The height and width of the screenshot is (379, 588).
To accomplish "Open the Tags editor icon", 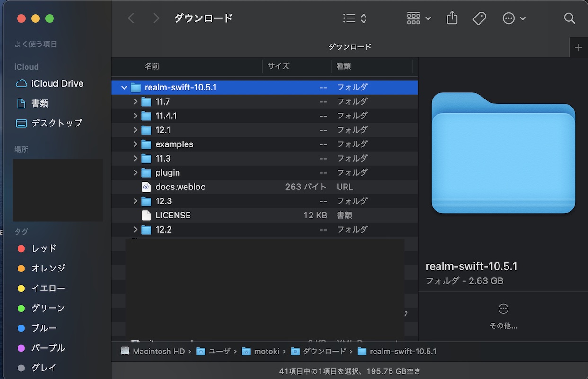I will pos(479,18).
